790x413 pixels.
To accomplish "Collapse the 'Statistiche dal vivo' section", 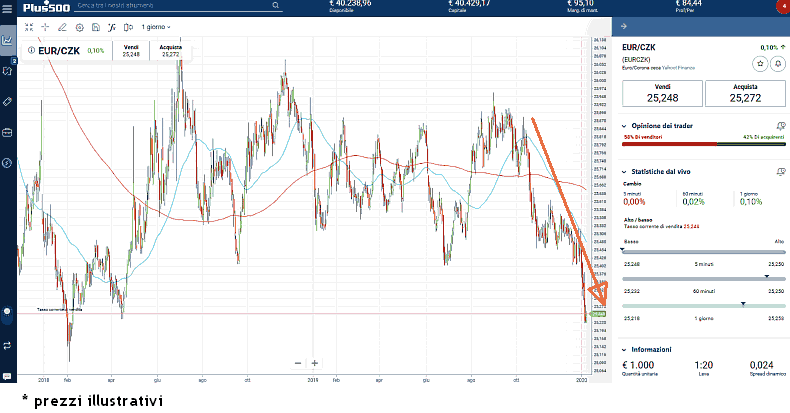I will click(x=626, y=172).
